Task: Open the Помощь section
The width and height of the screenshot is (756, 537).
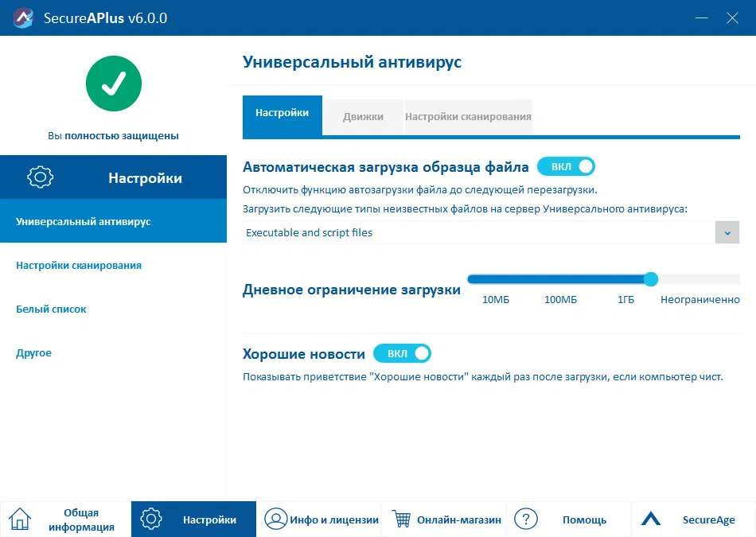Action: pos(568,519)
